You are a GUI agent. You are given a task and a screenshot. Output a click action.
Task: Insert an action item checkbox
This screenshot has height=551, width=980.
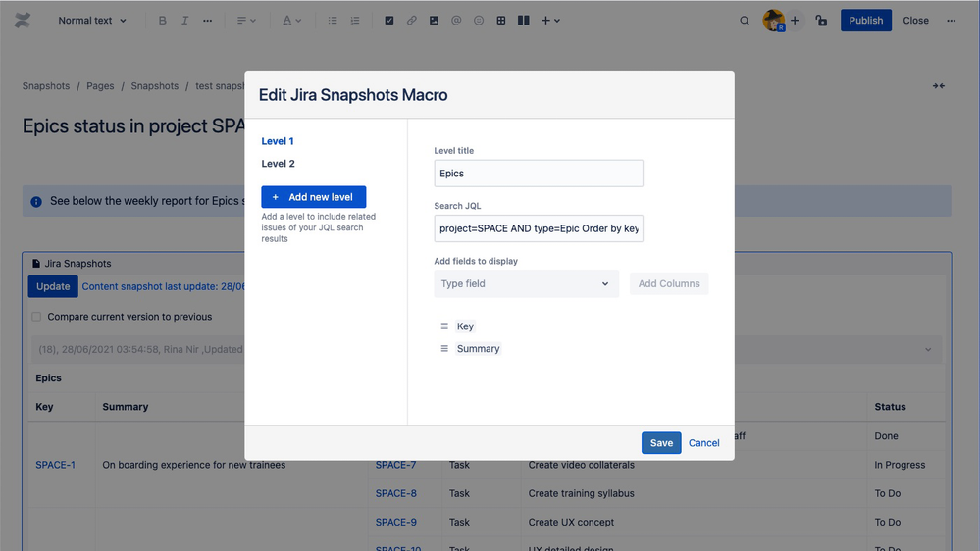coord(389,21)
